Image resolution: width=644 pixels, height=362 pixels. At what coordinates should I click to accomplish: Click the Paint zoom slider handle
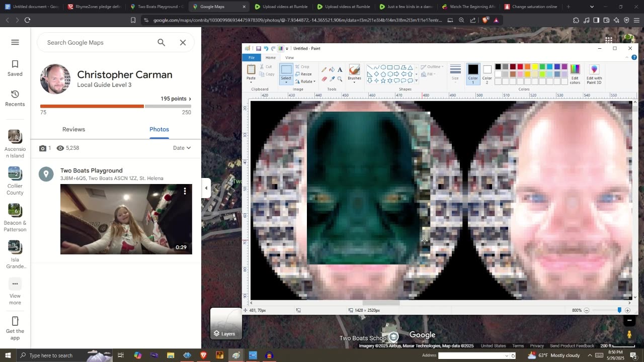click(x=619, y=310)
